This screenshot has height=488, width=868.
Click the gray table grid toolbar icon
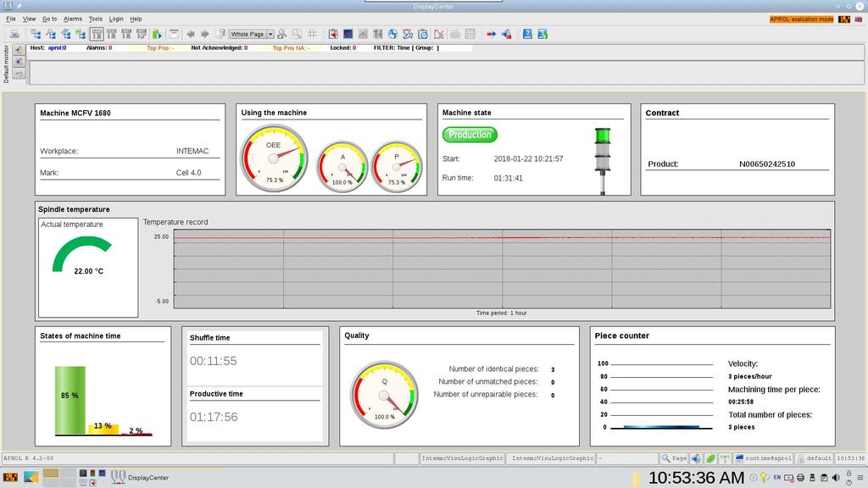pyautogui.click(x=470, y=34)
